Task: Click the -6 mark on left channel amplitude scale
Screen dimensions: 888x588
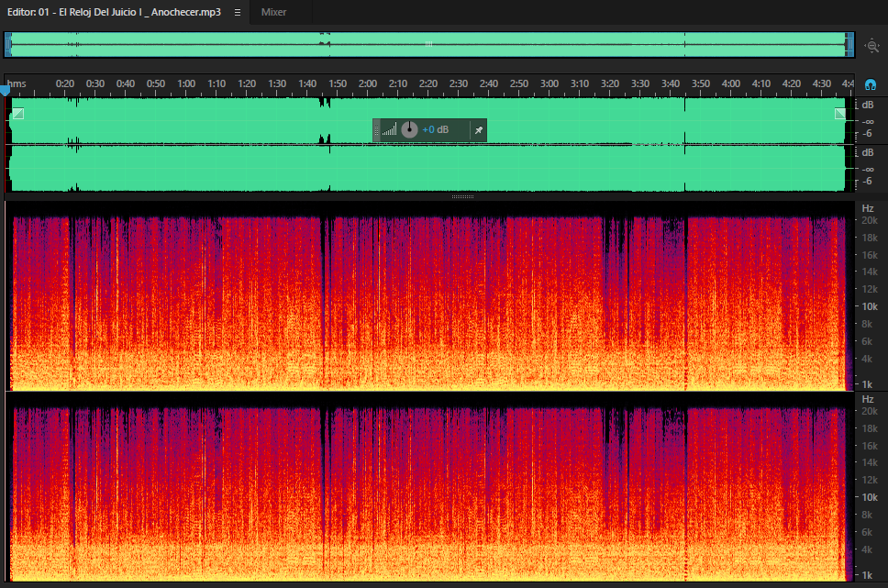Action: (868, 134)
